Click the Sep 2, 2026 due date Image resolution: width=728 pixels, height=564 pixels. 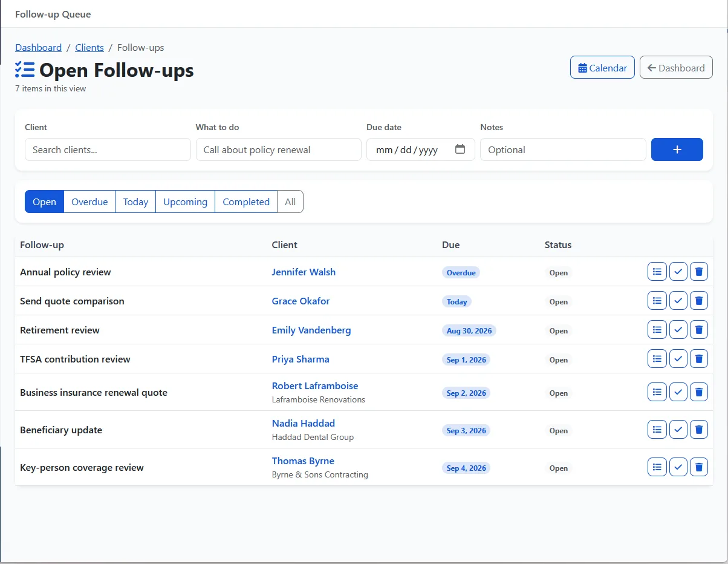[466, 393]
